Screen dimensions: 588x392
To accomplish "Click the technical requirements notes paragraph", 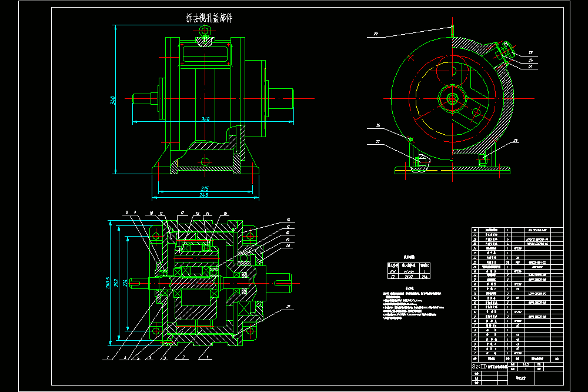I will point(413,305).
